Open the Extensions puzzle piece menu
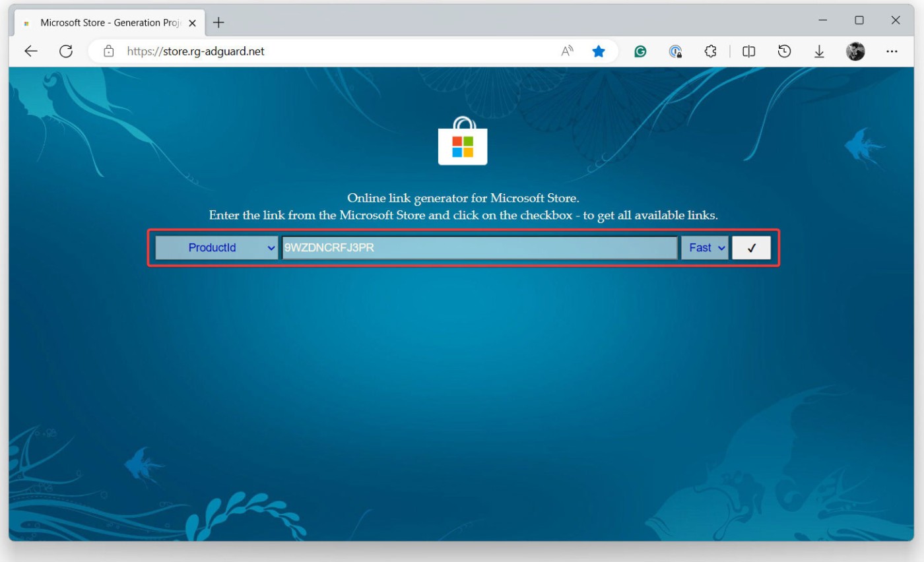Viewport: 924px width, 562px height. coord(710,51)
